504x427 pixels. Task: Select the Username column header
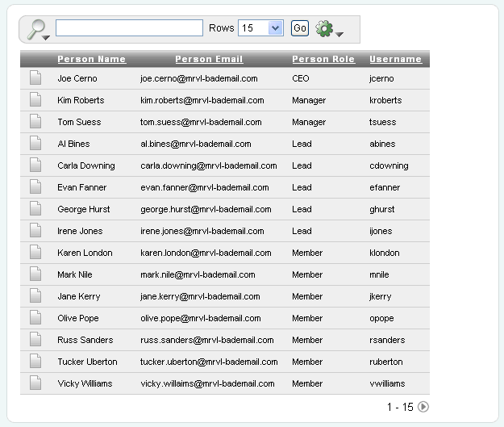click(395, 59)
